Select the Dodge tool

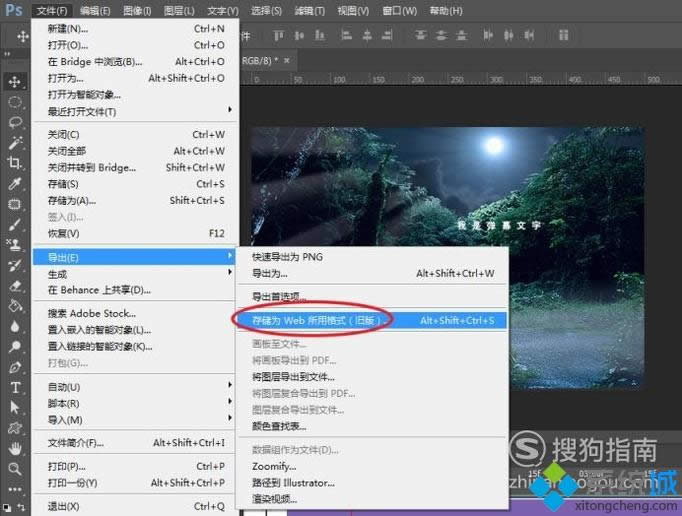(x=15, y=347)
